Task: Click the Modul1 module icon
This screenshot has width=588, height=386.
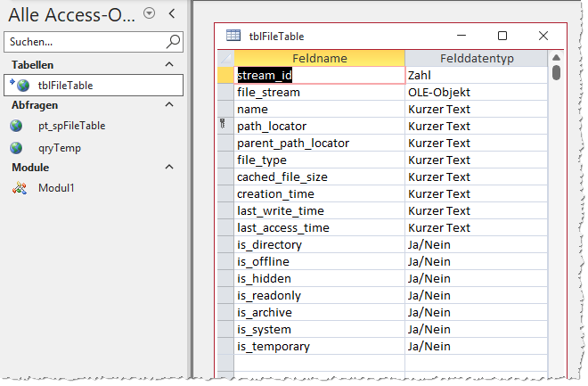Action: (18, 188)
